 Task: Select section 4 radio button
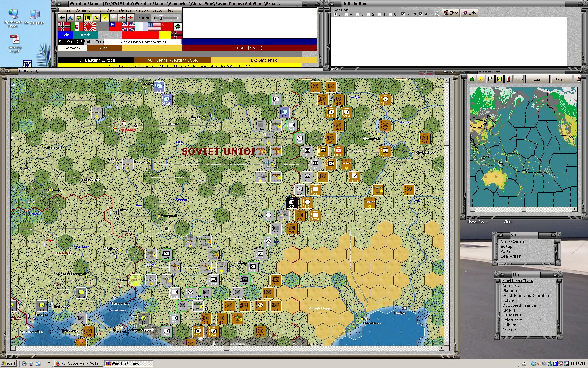pyautogui.click(x=347, y=14)
